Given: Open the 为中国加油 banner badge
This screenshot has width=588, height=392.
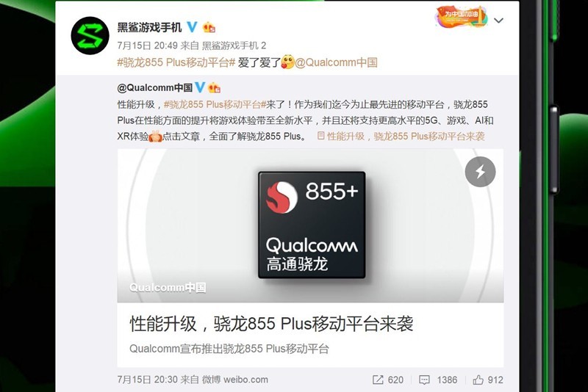Looking at the screenshot, I should coord(462,17).
